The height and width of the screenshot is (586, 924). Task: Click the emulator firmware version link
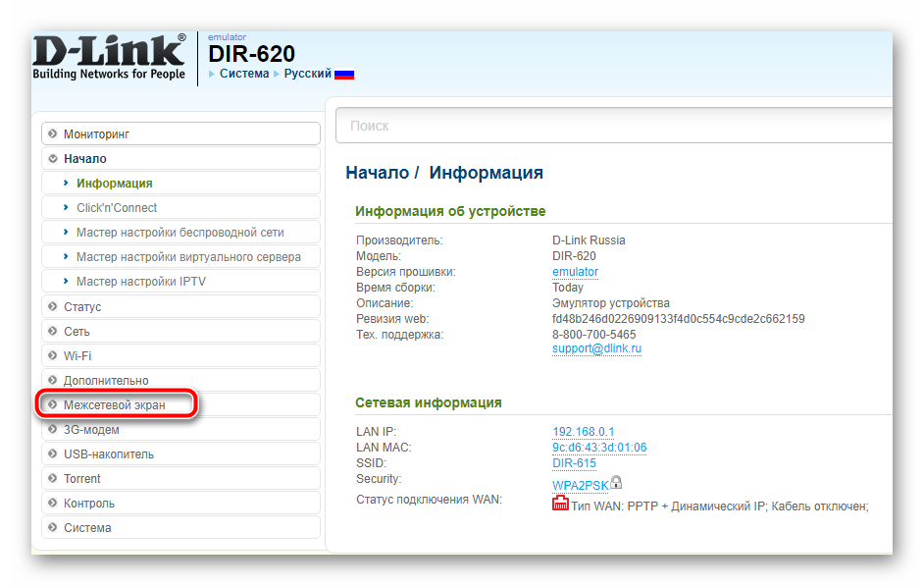[575, 272]
